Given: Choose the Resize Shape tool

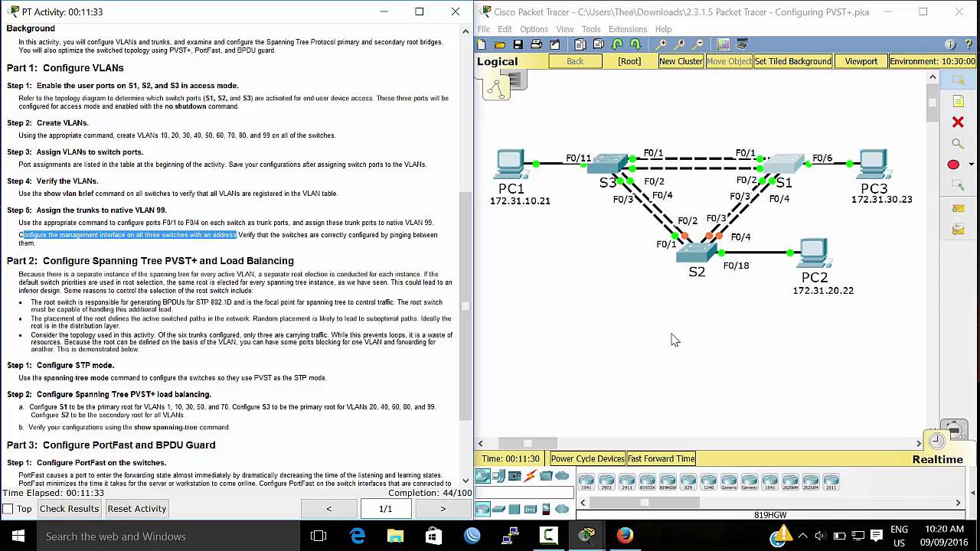Looking at the screenshot, I should pos(958,186).
